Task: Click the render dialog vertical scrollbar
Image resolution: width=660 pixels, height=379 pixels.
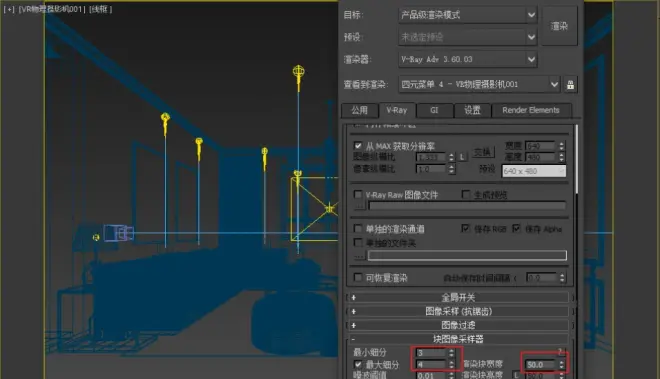Action: click(576, 159)
